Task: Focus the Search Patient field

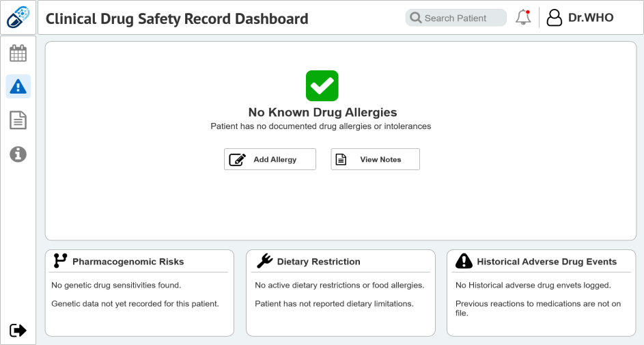Action: [x=456, y=18]
